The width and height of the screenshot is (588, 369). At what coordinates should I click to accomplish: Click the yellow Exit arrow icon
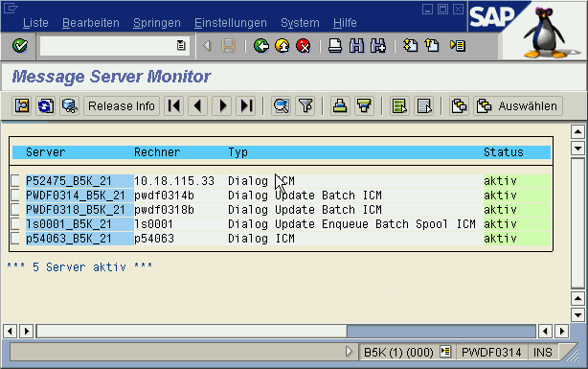point(282,46)
